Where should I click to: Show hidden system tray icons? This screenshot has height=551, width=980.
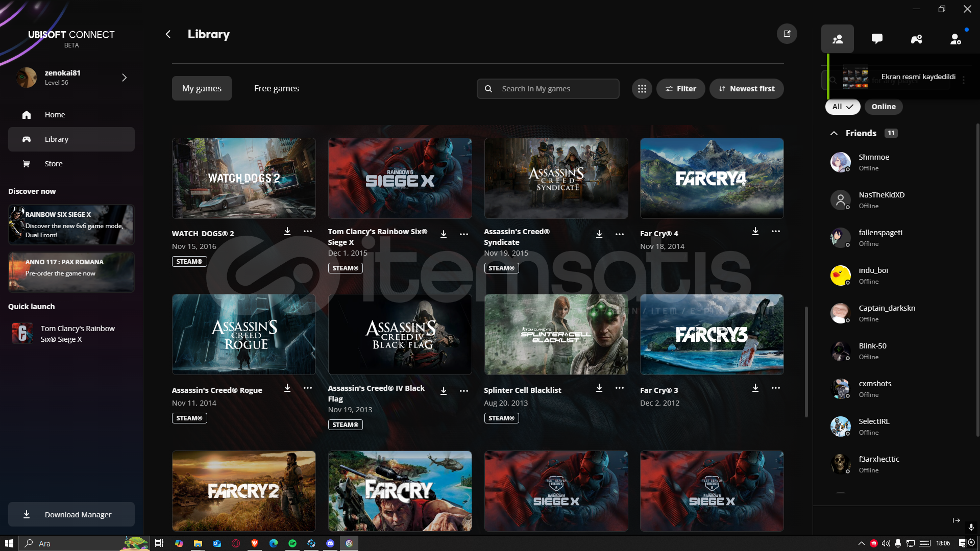point(861,543)
